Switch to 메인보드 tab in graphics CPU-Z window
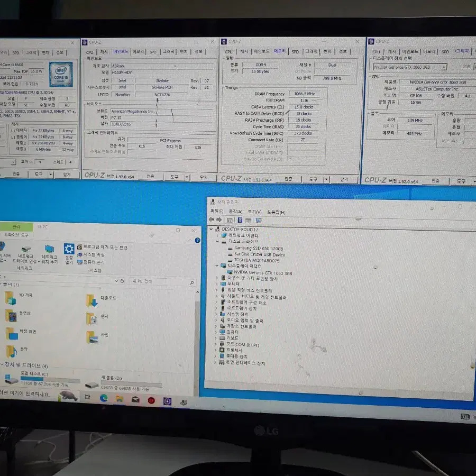Viewport: 476px width, 476px height. pos(410,51)
